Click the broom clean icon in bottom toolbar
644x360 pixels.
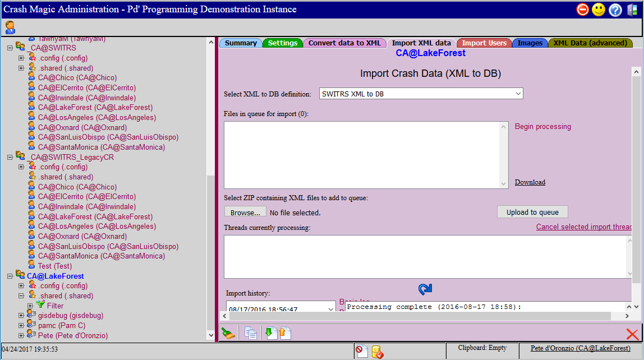coord(228,333)
